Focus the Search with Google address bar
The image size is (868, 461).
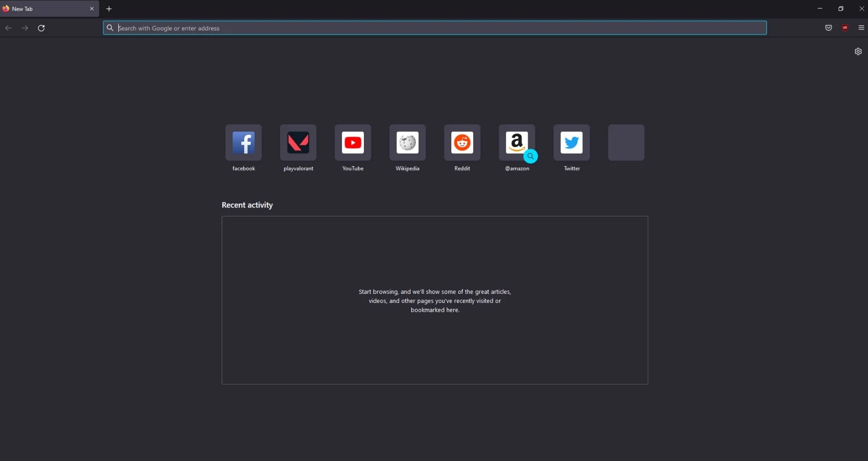435,28
